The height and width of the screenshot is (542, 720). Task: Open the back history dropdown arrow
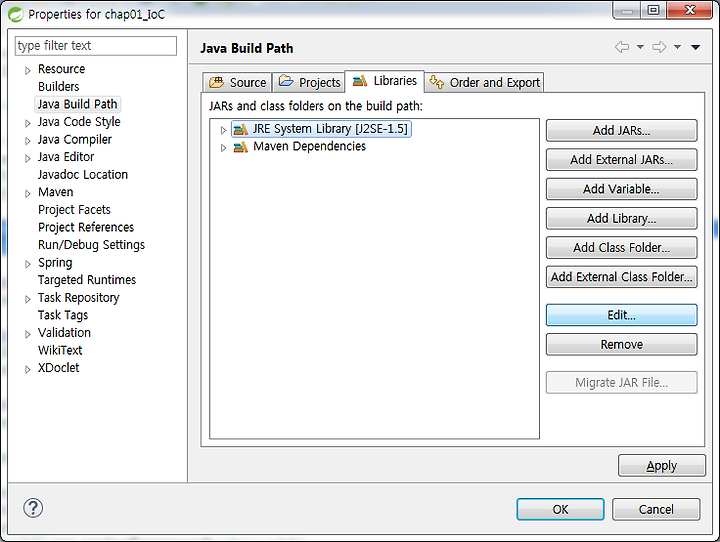point(640,47)
